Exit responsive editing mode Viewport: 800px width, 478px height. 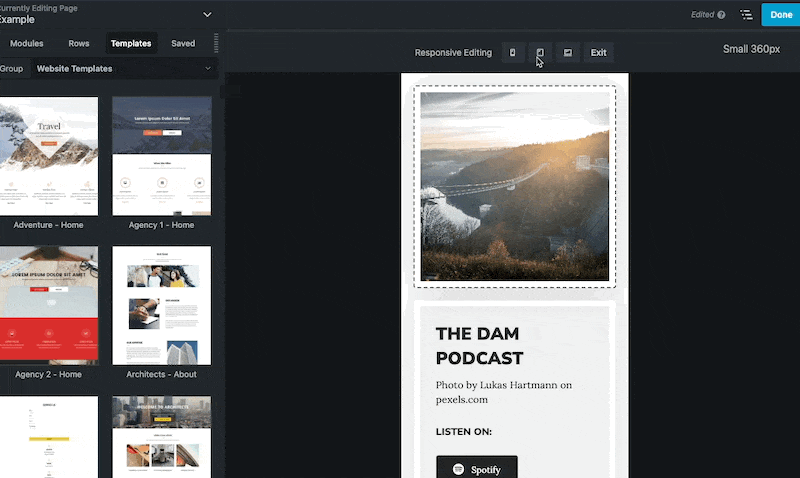tap(598, 53)
